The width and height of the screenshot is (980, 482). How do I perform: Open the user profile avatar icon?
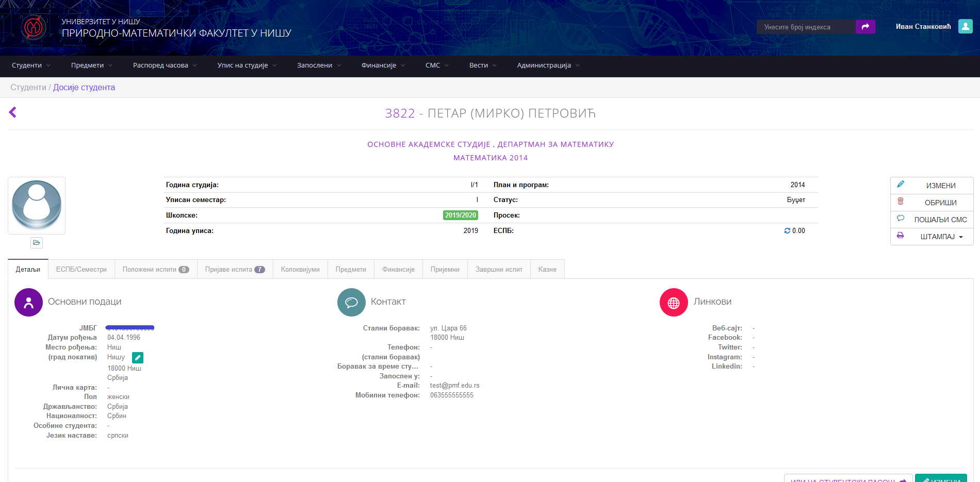coord(965,26)
